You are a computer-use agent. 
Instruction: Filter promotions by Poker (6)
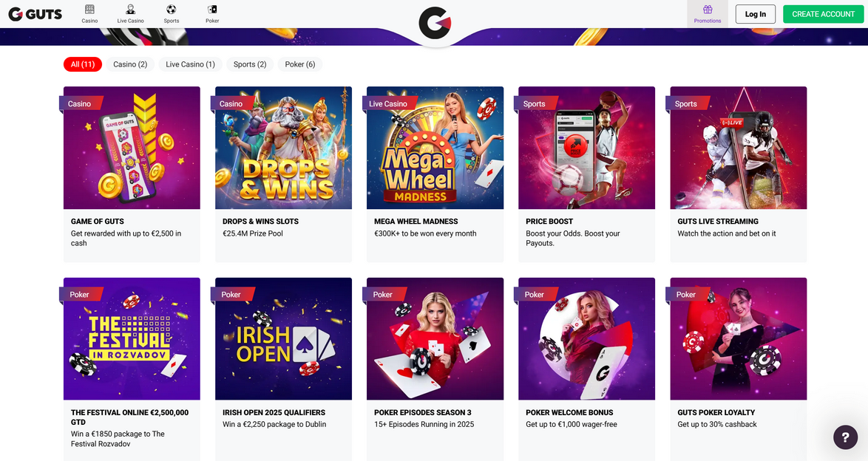pyautogui.click(x=300, y=64)
